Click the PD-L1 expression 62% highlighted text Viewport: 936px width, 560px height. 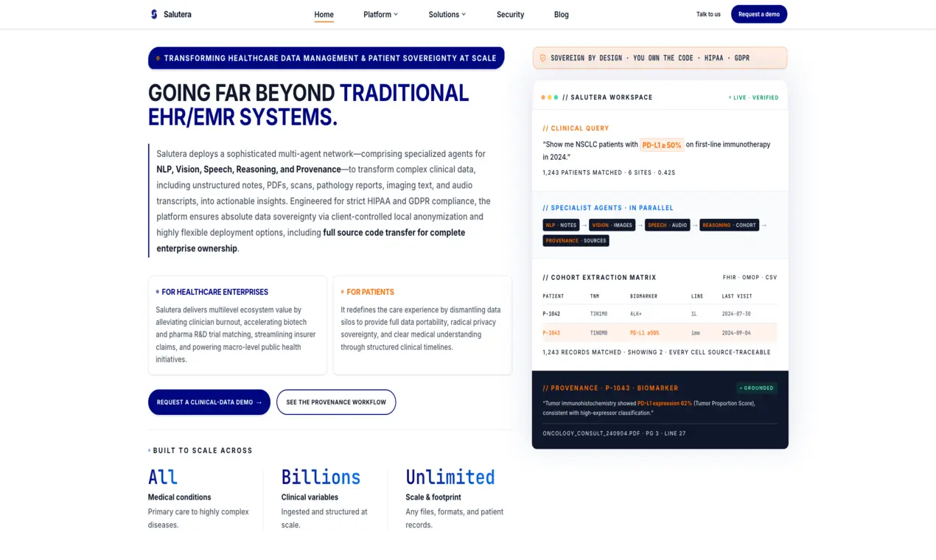coord(665,403)
